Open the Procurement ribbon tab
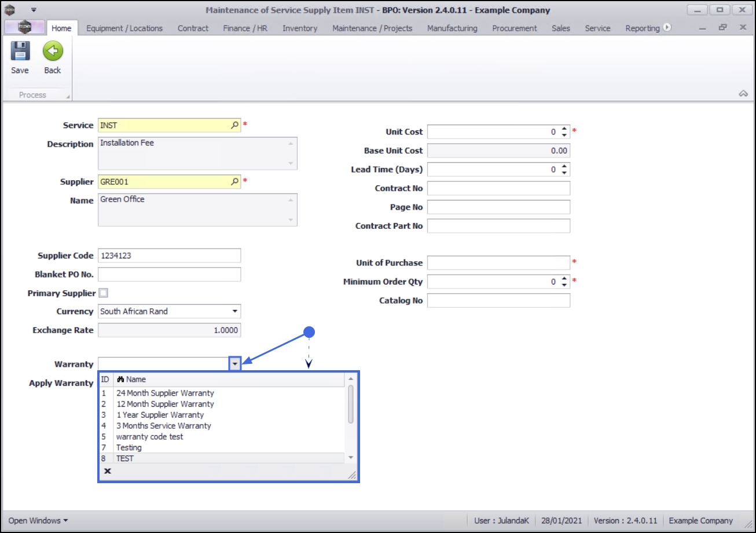The width and height of the screenshot is (756, 533). tap(515, 28)
